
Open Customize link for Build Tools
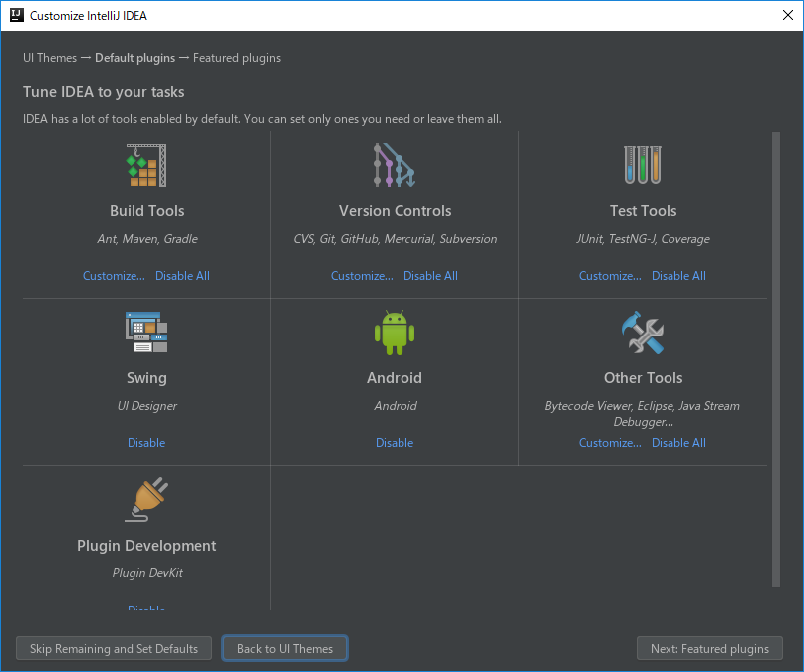[114, 276]
